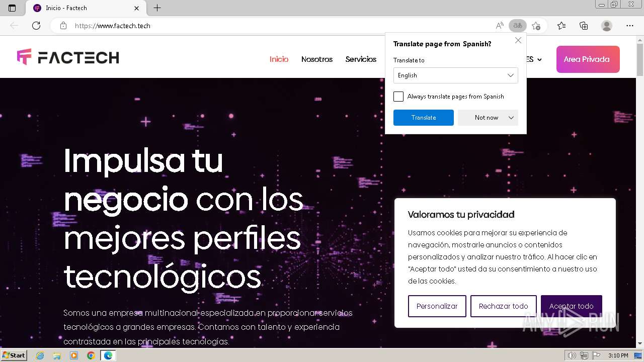Click the taskbar clock 3:10 PM
Screen dimensions: 644x362
click(618, 355)
